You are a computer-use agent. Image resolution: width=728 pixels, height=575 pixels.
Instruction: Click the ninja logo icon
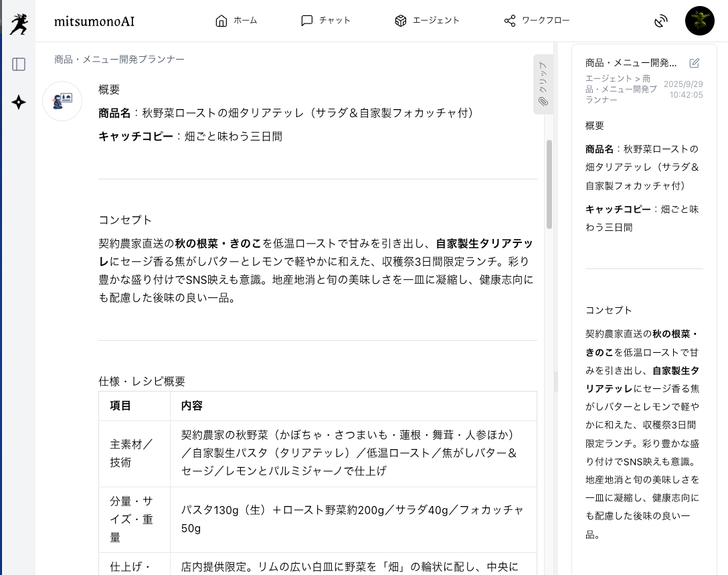[19, 24]
